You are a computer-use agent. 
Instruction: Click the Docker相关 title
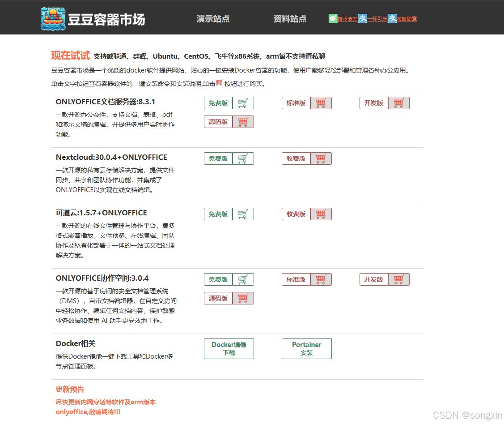[x=76, y=343]
